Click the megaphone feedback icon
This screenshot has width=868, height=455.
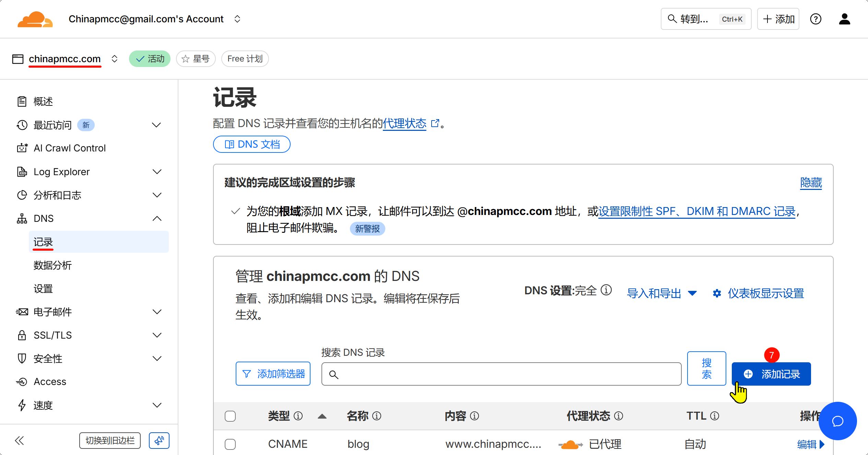pyautogui.click(x=159, y=441)
